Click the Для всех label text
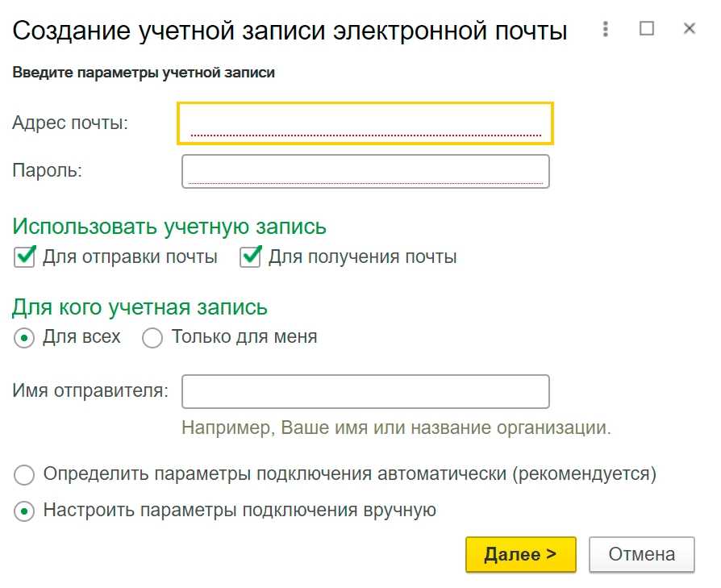The height and width of the screenshot is (588, 721). click(x=81, y=337)
